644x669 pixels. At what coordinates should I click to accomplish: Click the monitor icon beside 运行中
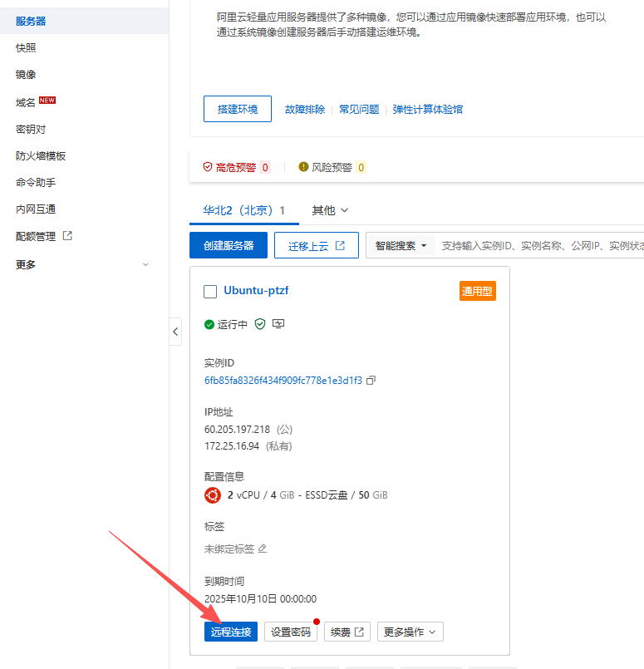point(278,324)
